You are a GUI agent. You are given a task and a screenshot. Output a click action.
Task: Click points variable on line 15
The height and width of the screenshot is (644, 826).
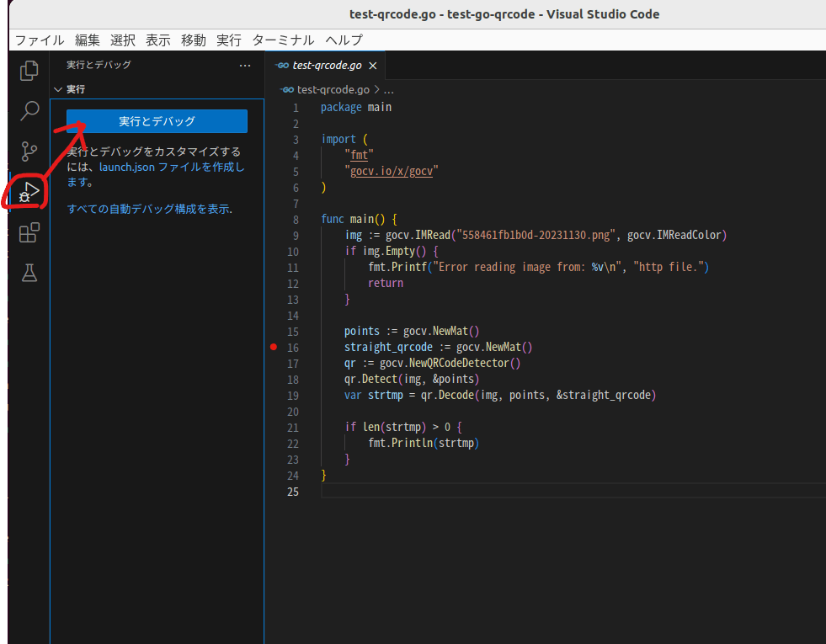point(362,331)
